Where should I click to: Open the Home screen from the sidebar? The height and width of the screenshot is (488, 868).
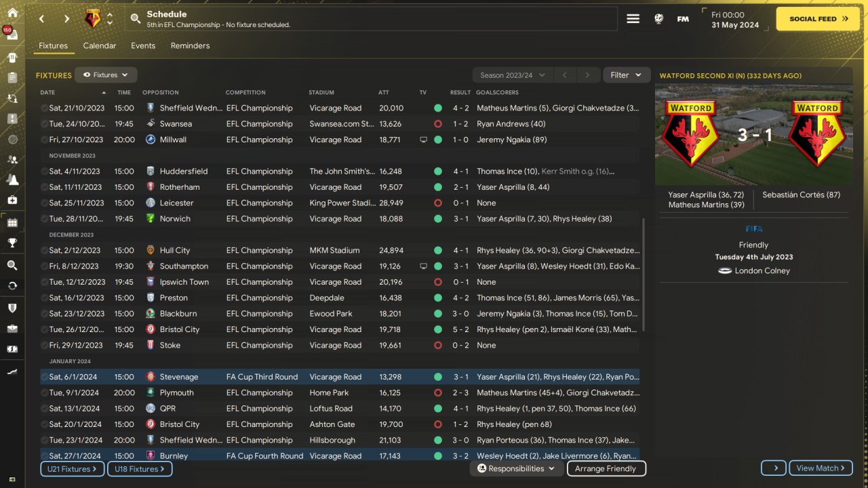tap(12, 13)
